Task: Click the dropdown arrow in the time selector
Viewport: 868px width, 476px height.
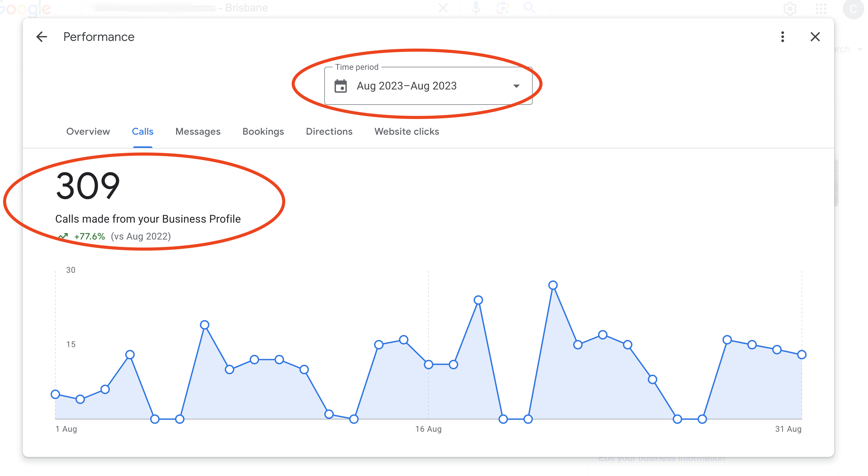Action: coord(516,87)
